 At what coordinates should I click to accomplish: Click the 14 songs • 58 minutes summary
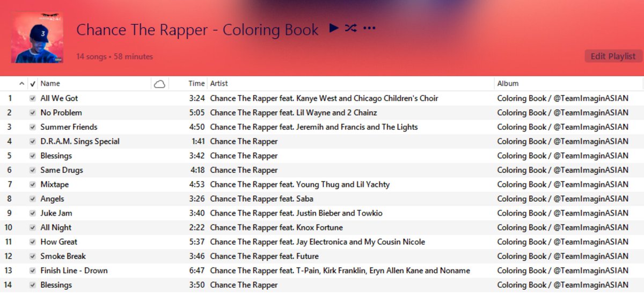coord(114,56)
